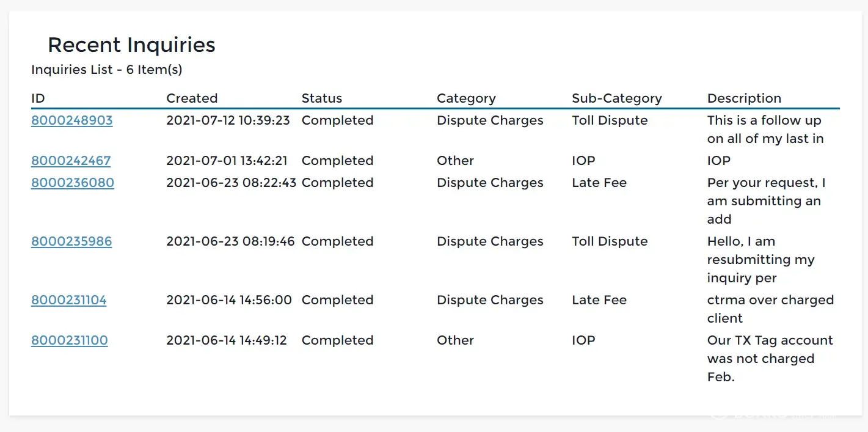The height and width of the screenshot is (432, 868).
Task: Click the Category column header
Action: (466, 98)
